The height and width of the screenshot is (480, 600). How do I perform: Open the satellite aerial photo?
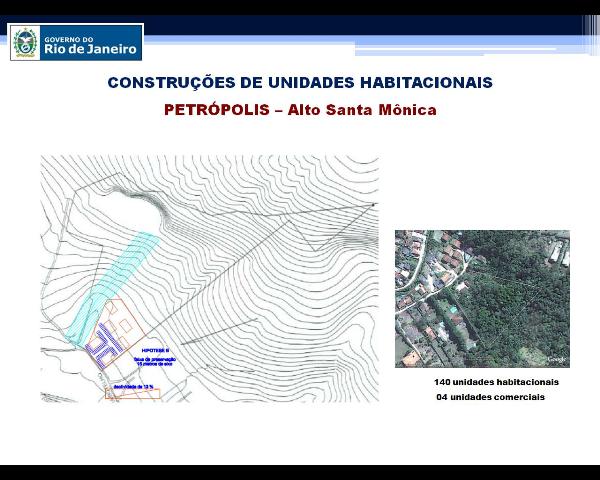coord(482,298)
